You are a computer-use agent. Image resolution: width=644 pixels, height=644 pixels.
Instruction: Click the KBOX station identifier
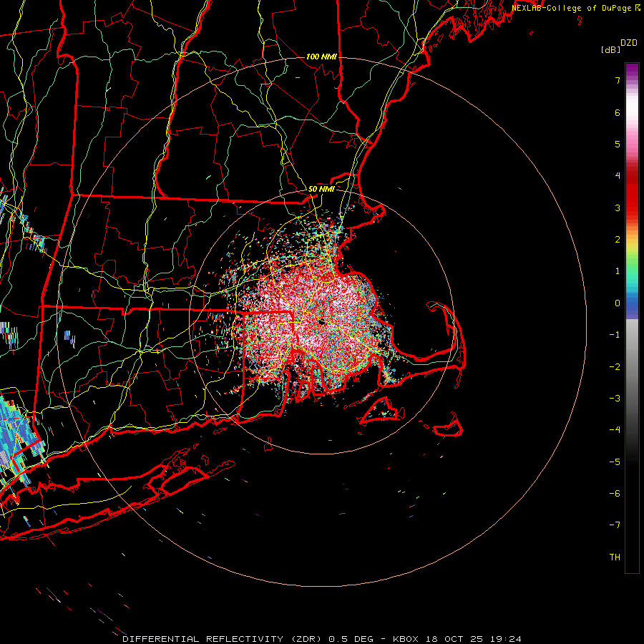tap(406, 639)
